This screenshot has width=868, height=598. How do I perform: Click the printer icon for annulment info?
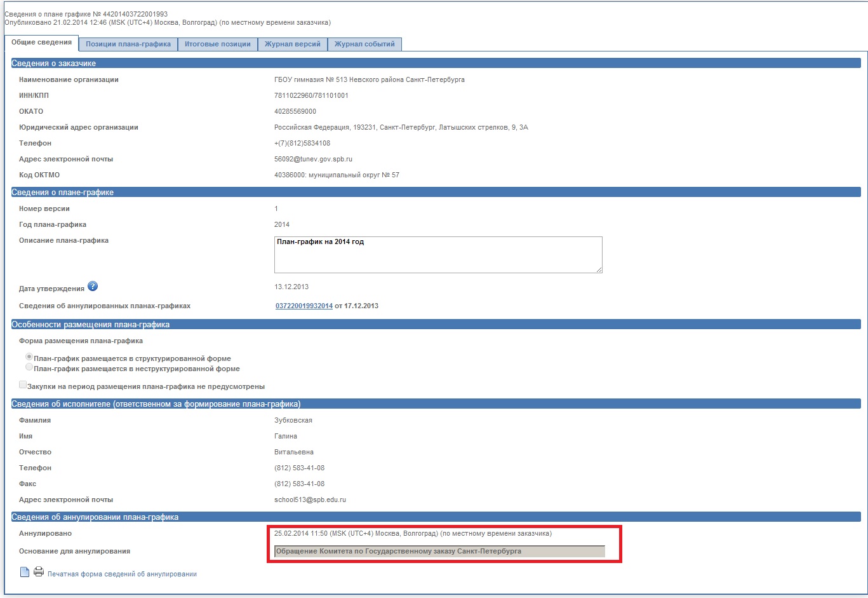(39, 572)
